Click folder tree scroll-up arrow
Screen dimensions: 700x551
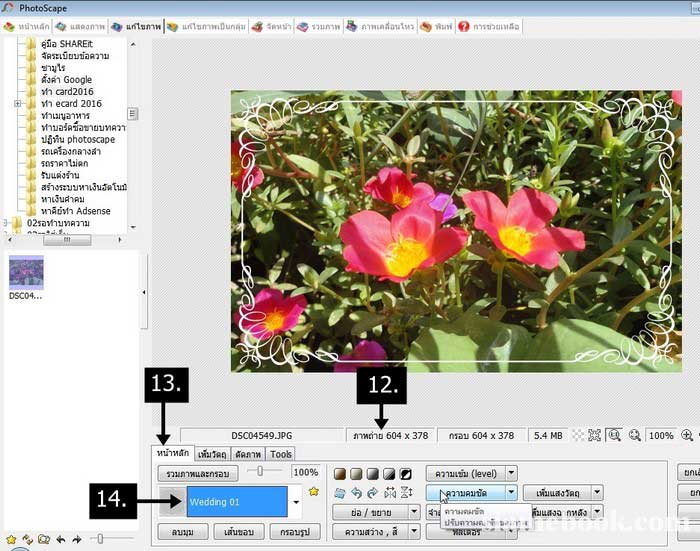133,44
